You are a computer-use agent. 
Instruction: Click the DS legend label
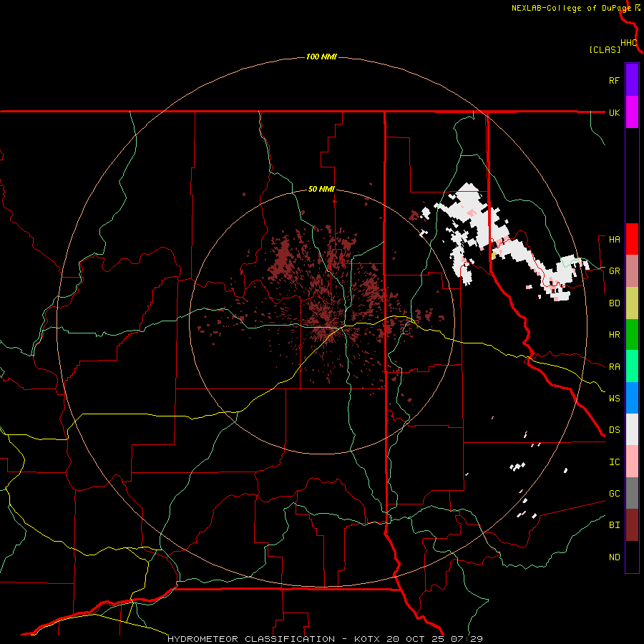[x=614, y=430]
